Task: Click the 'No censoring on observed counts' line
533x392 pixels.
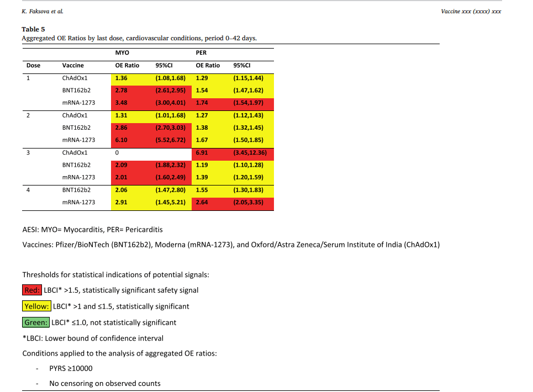Action: [x=104, y=383]
